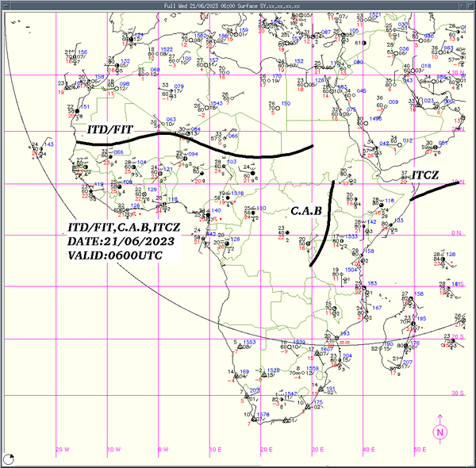Click the 30 S latitude label

458,393
